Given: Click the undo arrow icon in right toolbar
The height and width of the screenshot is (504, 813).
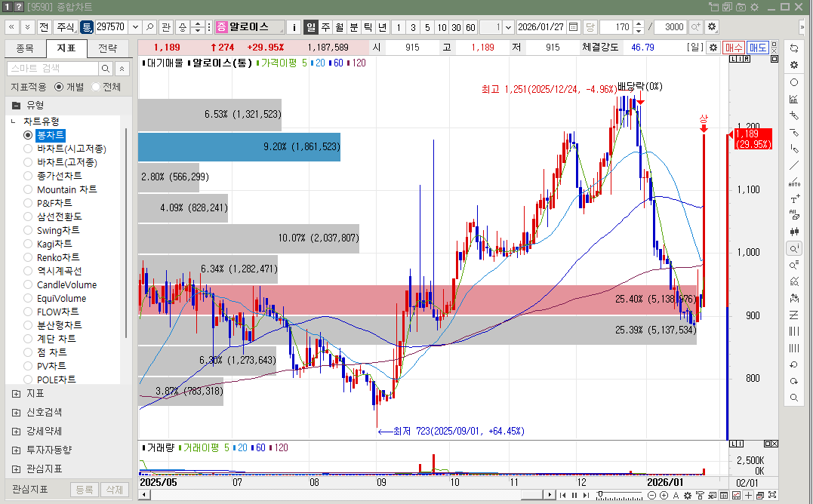Looking at the screenshot, I should (794, 364).
